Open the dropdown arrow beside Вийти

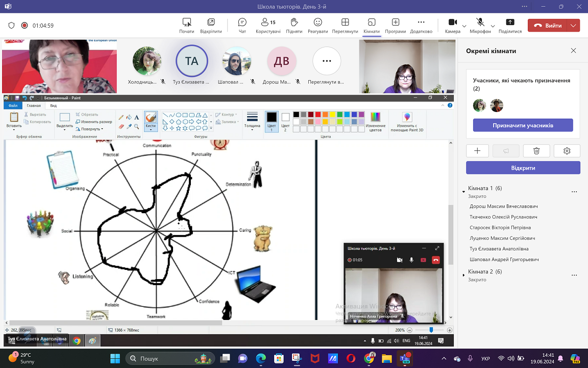574,26
